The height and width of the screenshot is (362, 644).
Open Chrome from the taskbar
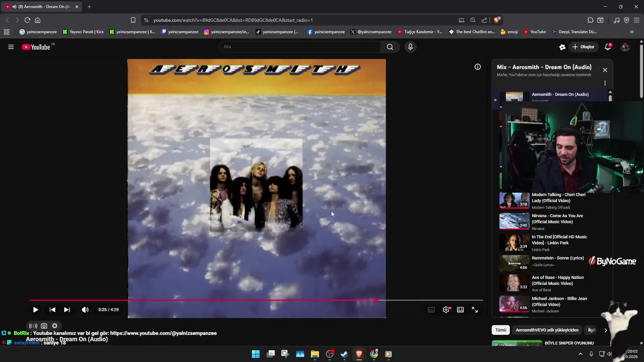click(x=374, y=354)
